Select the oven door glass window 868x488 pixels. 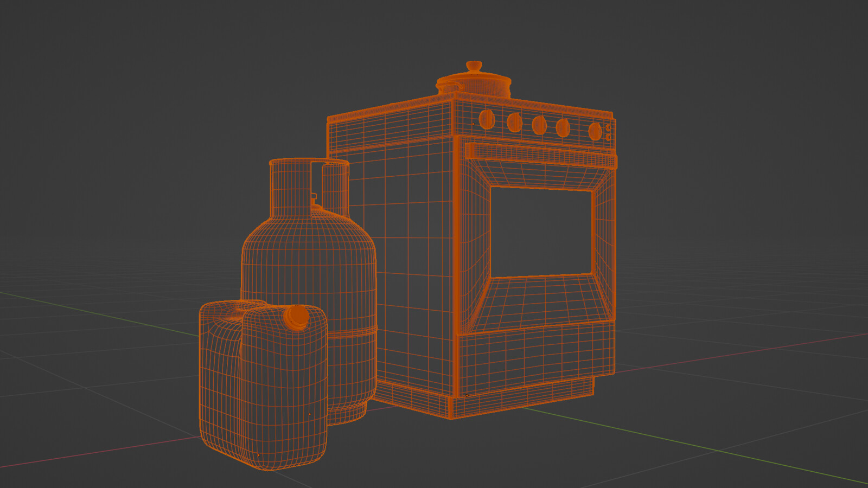point(541,232)
